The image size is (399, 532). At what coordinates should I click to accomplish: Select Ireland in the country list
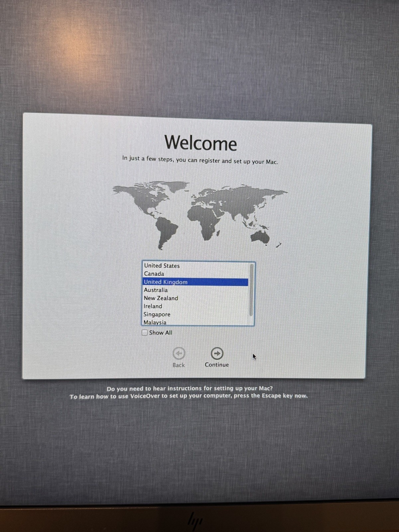click(196, 306)
